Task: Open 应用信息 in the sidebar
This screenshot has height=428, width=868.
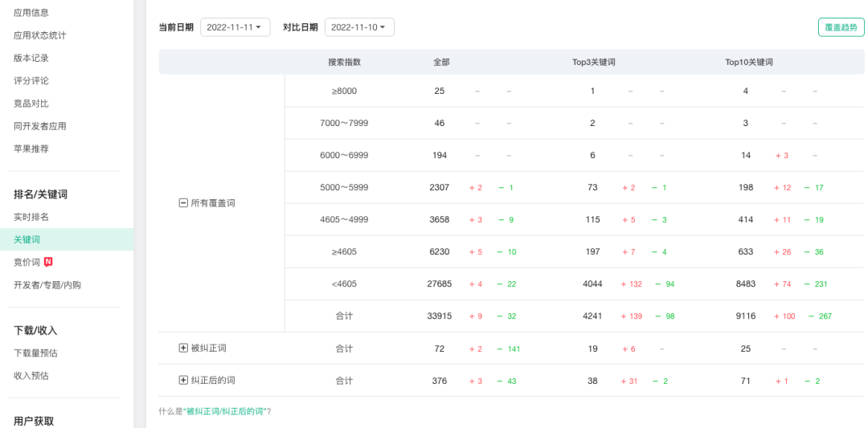Action: [x=31, y=13]
